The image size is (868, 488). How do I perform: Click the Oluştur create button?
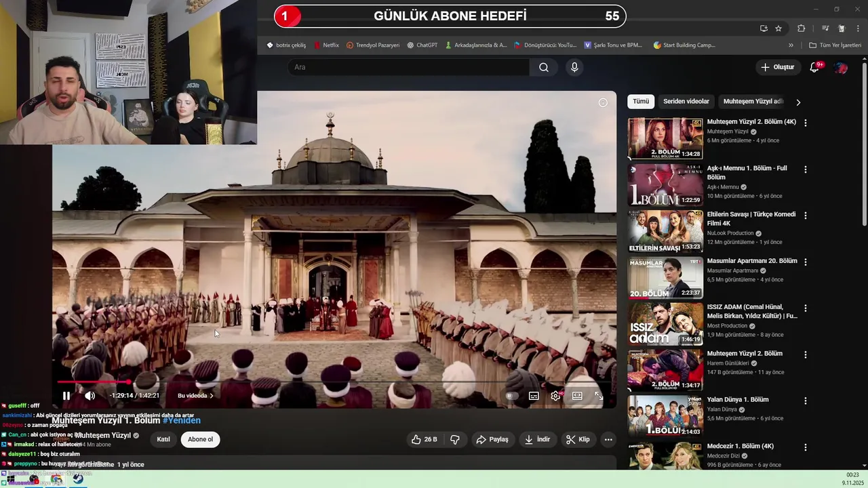(x=777, y=67)
